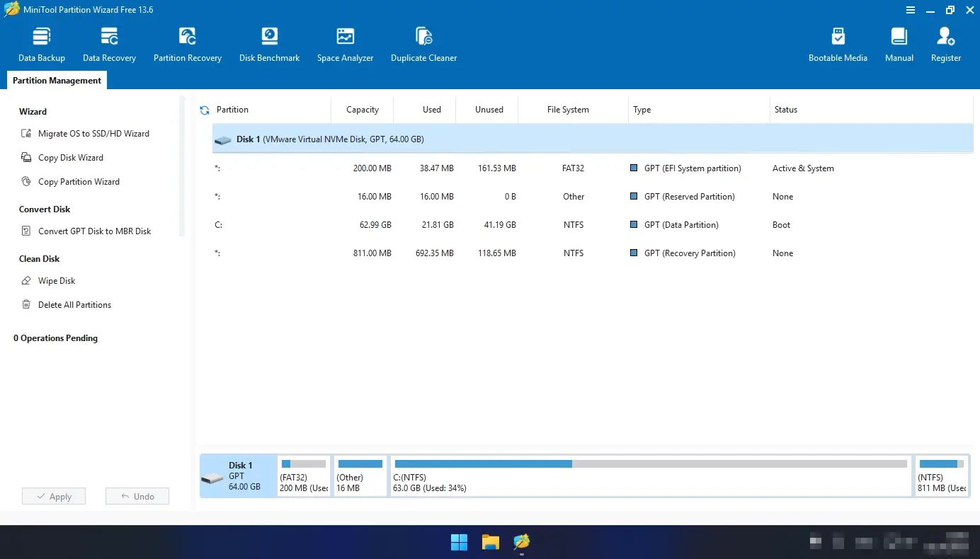Viewport: 980px width, 559px height.
Task: Open the Manual
Action: (899, 45)
